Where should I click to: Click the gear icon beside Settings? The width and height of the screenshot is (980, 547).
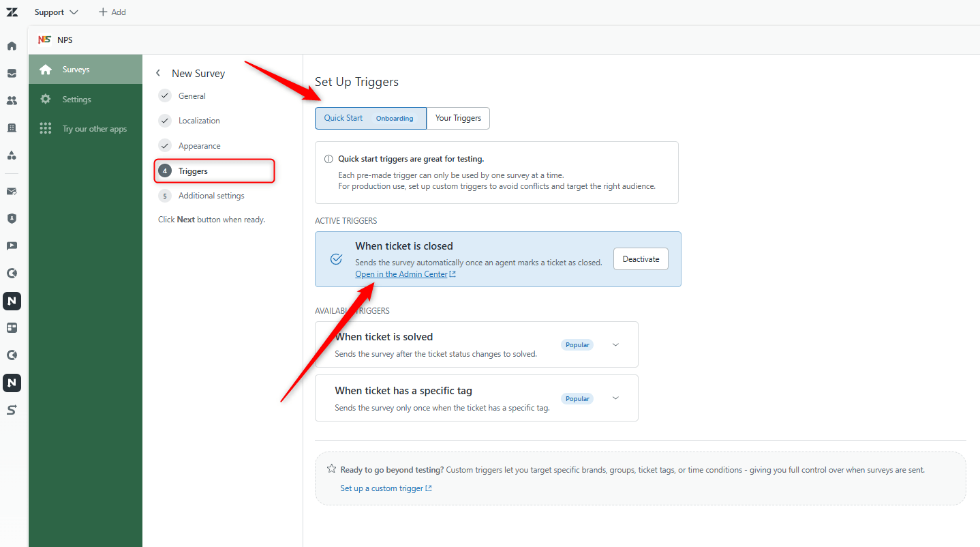click(x=46, y=99)
